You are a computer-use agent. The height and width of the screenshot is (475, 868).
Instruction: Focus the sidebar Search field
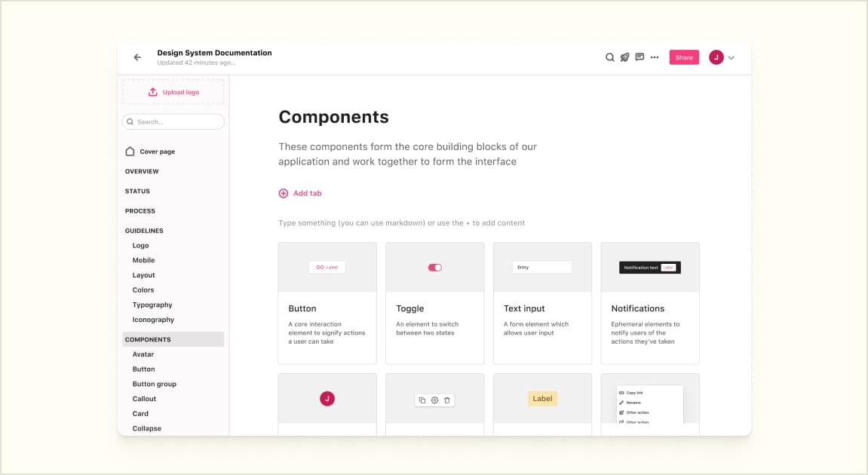pyautogui.click(x=173, y=122)
